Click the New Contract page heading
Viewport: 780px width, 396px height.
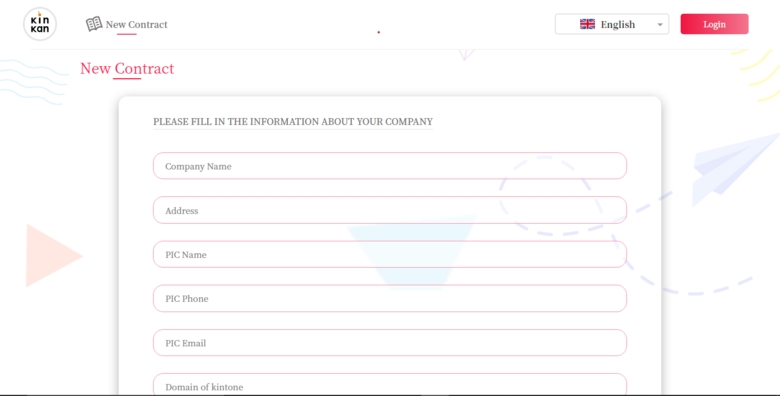pos(127,68)
